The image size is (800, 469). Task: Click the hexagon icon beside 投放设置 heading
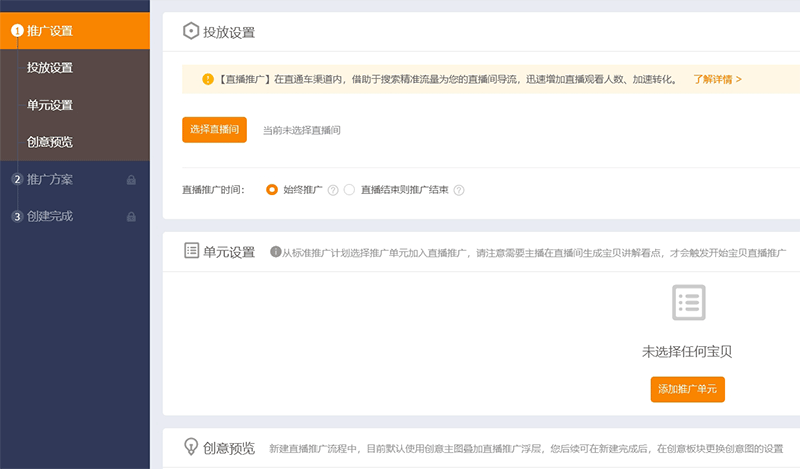pyautogui.click(x=190, y=31)
